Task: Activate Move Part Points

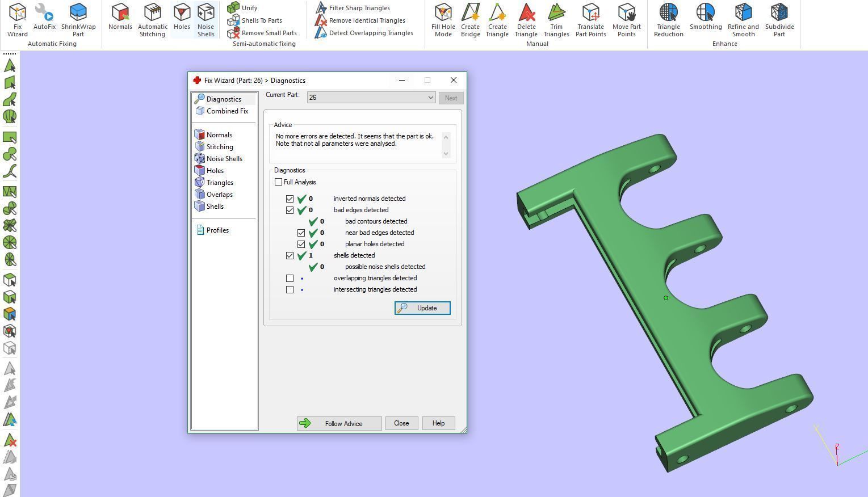Action: pos(627,20)
